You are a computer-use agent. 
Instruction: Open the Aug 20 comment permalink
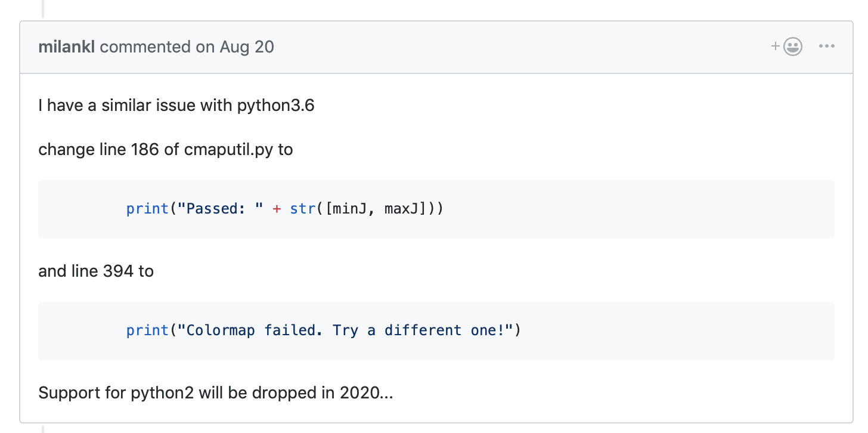(247, 47)
